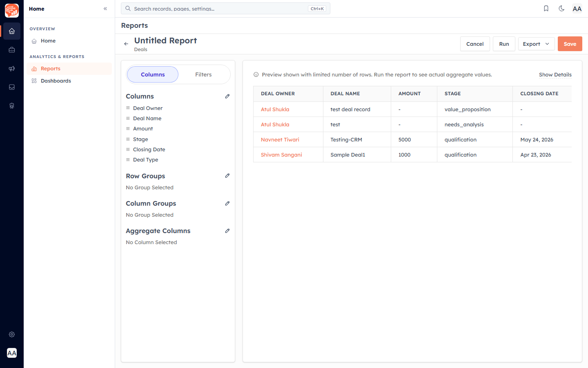Click the Deal Type column label
Viewport: 588px width, 368px height.
145,159
